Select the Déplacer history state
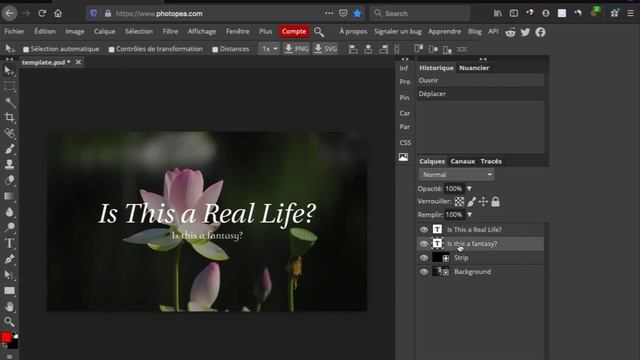 coord(480,94)
